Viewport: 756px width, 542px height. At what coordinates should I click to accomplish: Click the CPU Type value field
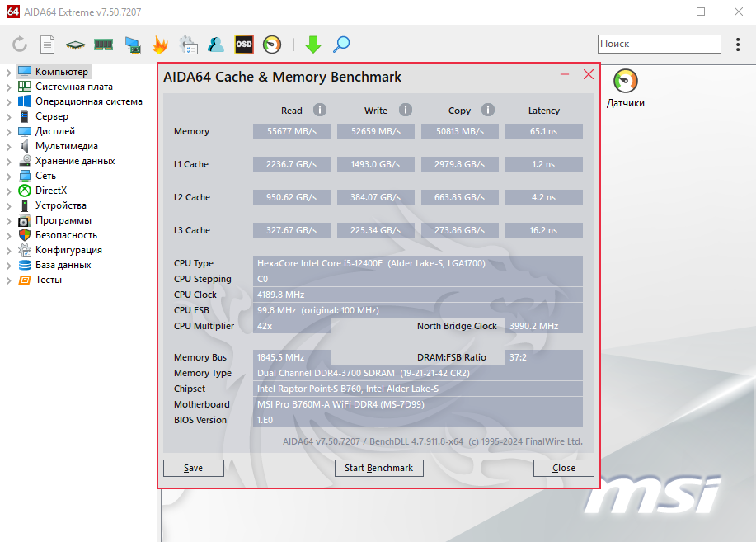tap(417, 263)
